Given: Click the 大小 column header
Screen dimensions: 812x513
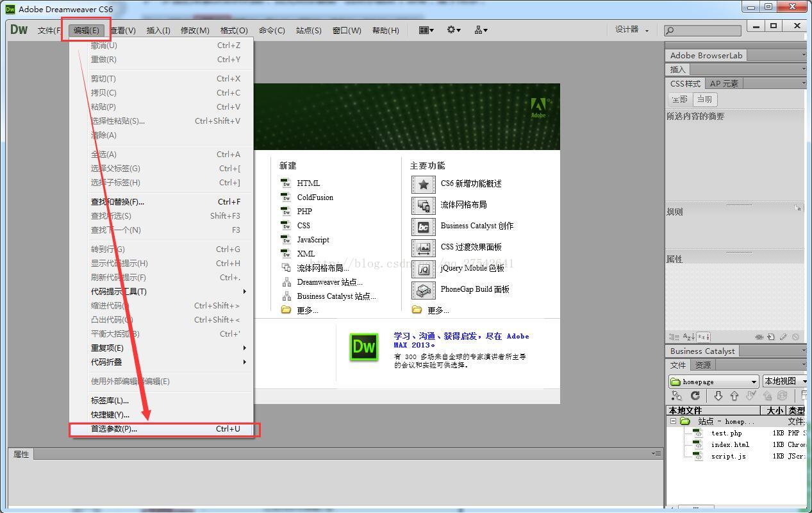Looking at the screenshot, I should click(775, 410).
